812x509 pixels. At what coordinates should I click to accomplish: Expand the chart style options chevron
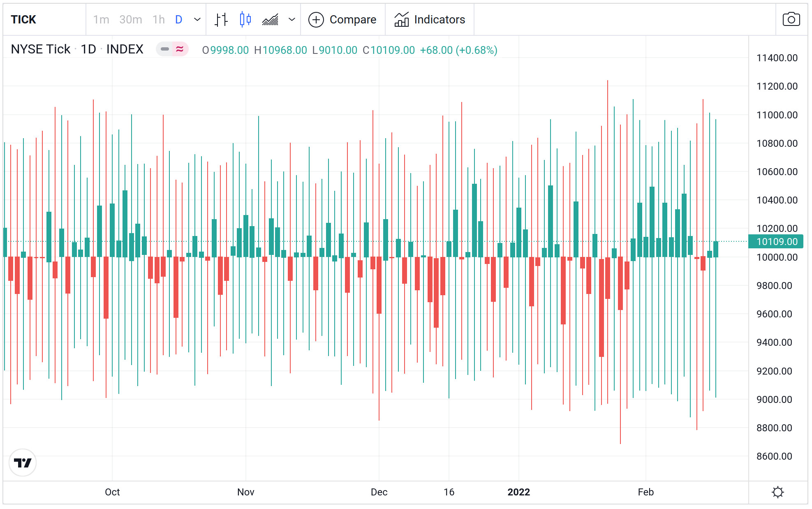tap(292, 19)
